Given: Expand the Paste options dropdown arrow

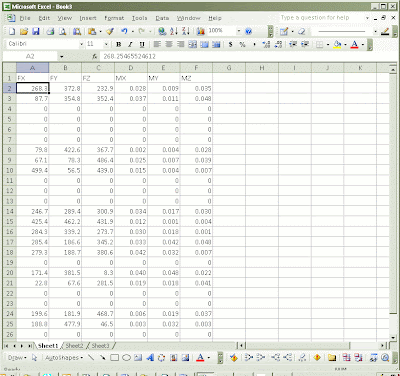Looking at the screenshot, I should (x=100, y=31).
